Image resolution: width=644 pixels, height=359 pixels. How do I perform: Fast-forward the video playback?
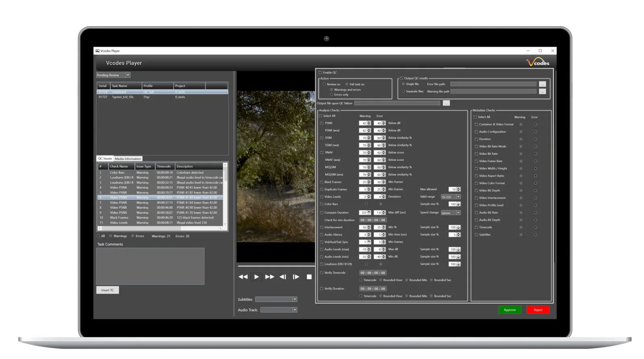pos(269,277)
